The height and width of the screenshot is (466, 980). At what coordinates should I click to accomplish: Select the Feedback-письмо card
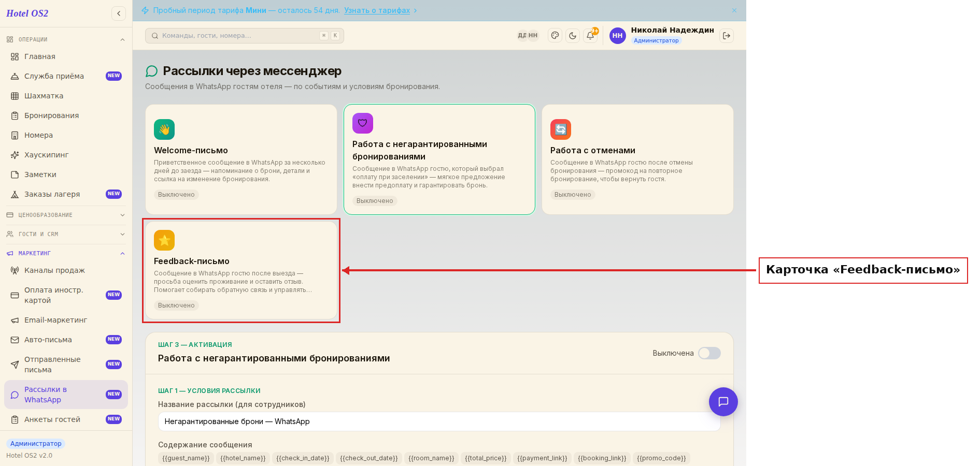(241, 270)
